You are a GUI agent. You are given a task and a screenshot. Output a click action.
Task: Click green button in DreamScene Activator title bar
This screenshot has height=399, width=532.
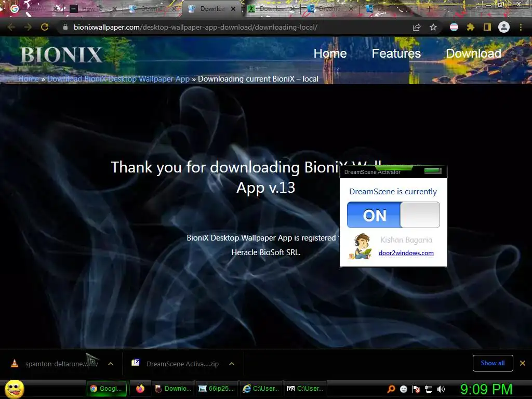tap(433, 170)
